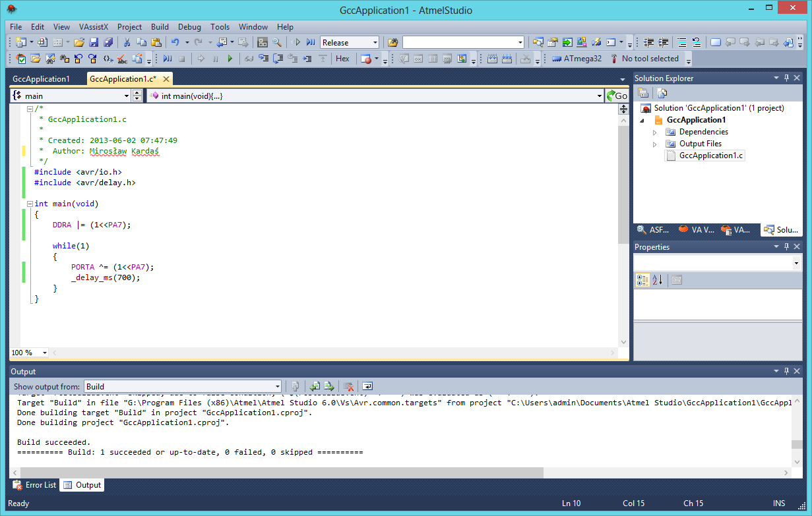Select Solution 'GccApplication1' (1 project) node

[x=712, y=108]
